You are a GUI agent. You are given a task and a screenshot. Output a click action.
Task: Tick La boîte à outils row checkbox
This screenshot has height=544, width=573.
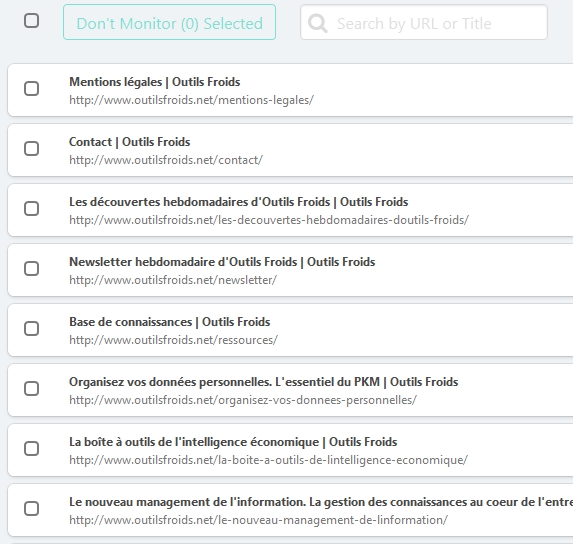(31, 448)
